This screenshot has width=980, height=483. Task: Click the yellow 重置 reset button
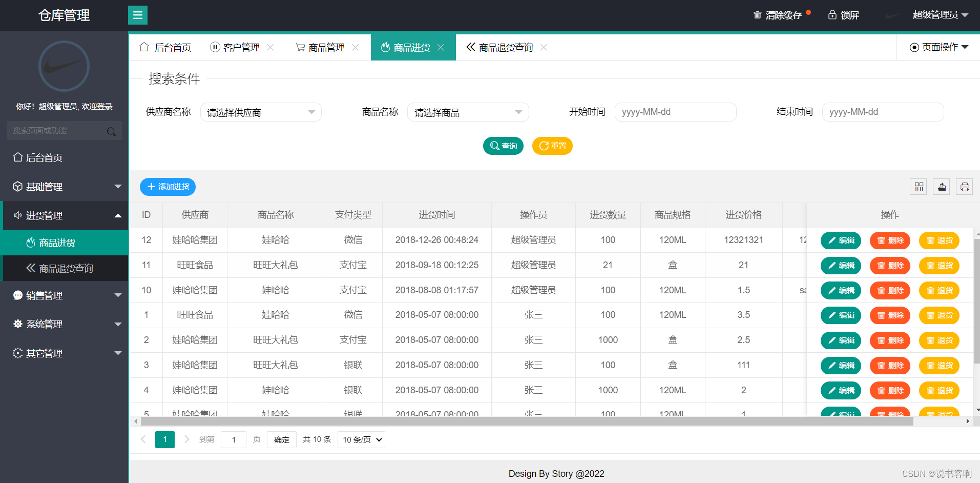coord(552,146)
